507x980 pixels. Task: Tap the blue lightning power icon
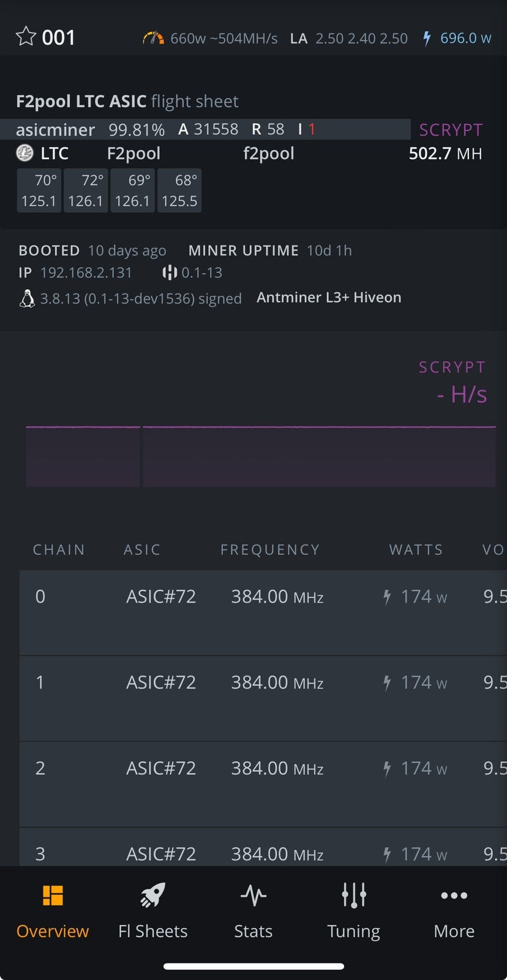[x=427, y=39]
